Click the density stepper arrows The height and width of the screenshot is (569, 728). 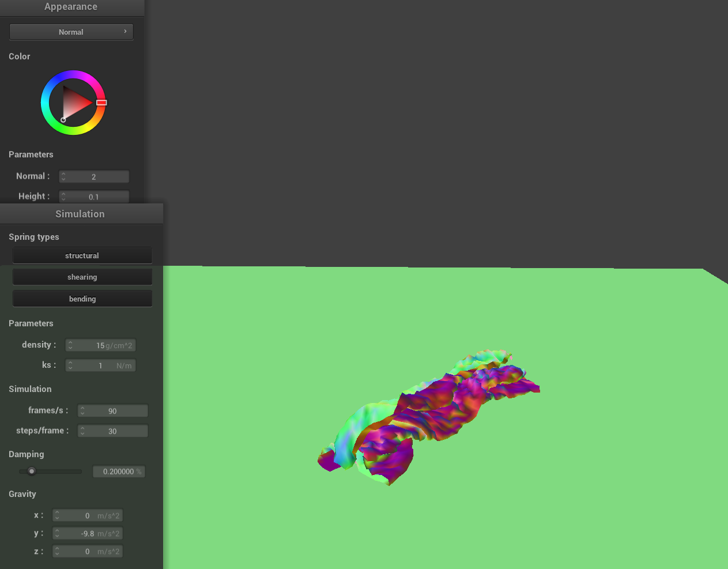70,345
